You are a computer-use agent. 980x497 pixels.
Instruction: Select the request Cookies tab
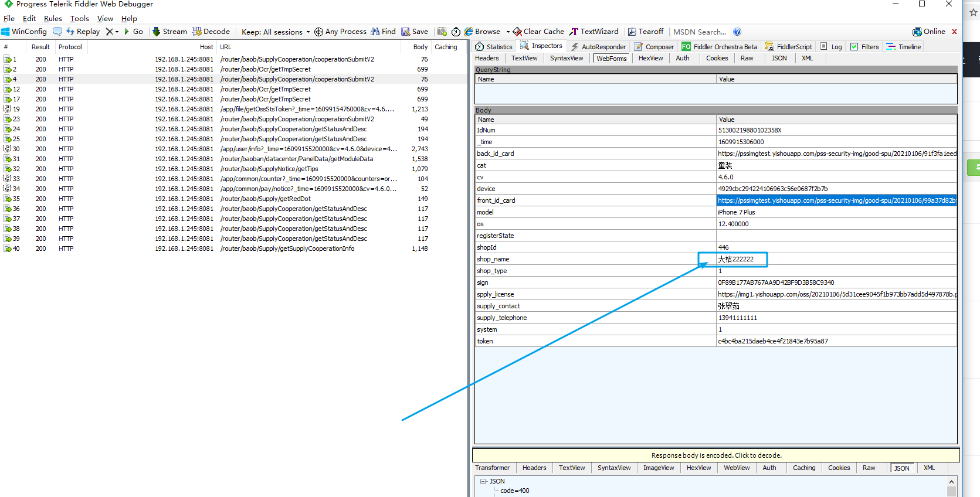(x=717, y=58)
